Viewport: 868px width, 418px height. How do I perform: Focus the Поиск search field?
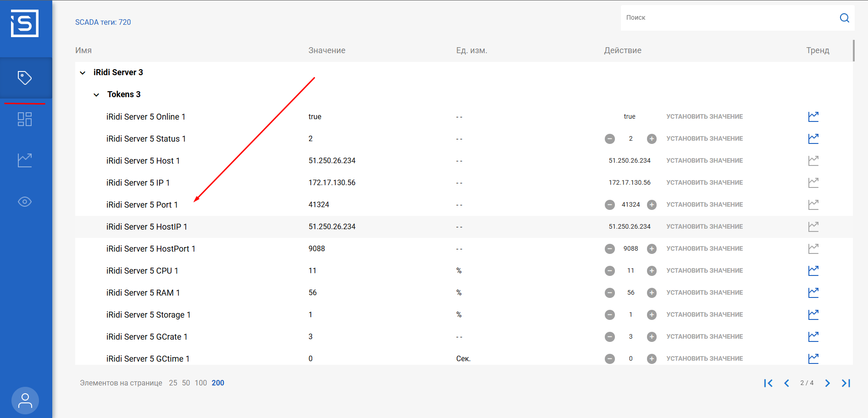[x=729, y=18]
